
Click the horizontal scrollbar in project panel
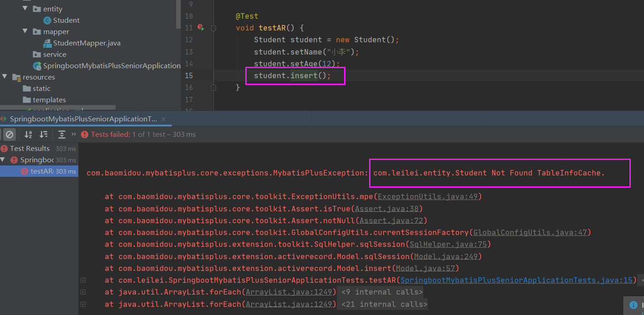(58, 107)
